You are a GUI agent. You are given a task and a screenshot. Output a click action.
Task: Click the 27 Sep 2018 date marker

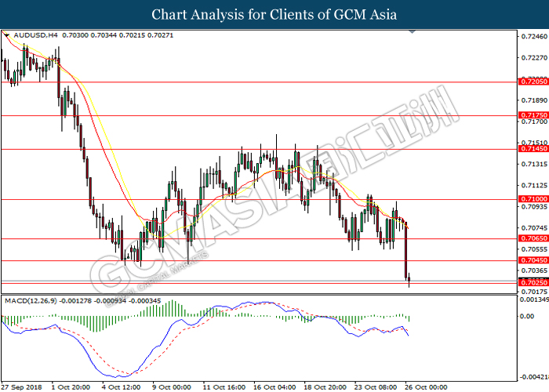click(x=22, y=387)
